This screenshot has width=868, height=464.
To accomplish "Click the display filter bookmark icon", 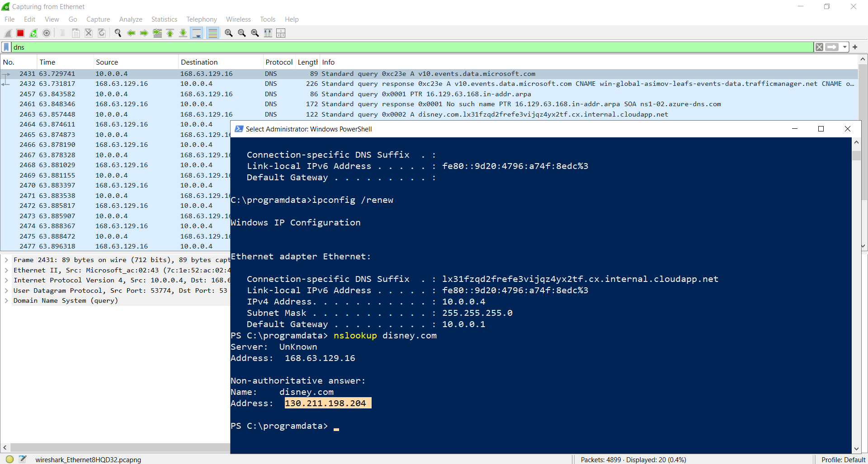I will tap(6, 47).
